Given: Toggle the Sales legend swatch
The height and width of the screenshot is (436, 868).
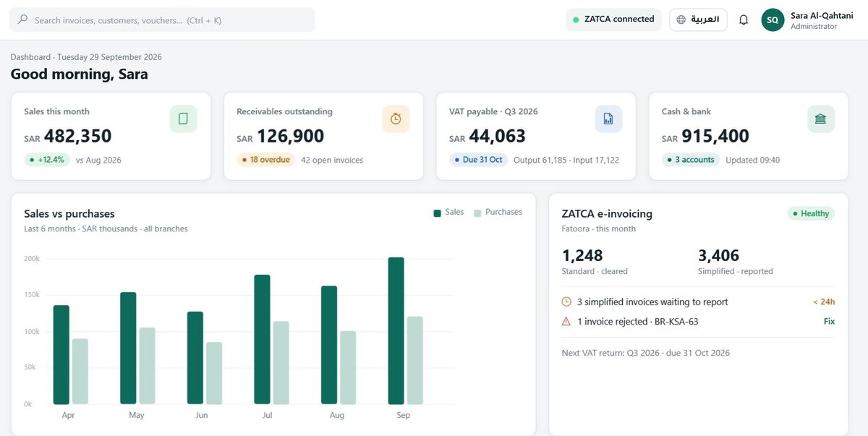Looking at the screenshot, I should (438, 213).
